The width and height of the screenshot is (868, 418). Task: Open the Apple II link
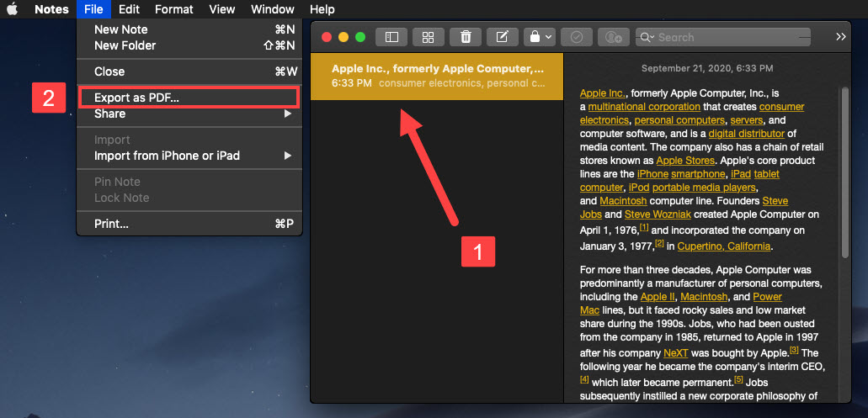tap(658, 297)
